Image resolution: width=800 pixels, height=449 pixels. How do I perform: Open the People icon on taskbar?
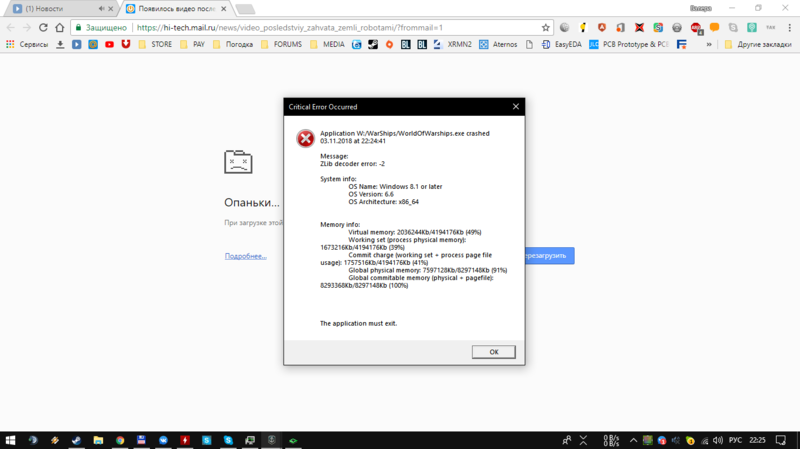pos(567,440)
